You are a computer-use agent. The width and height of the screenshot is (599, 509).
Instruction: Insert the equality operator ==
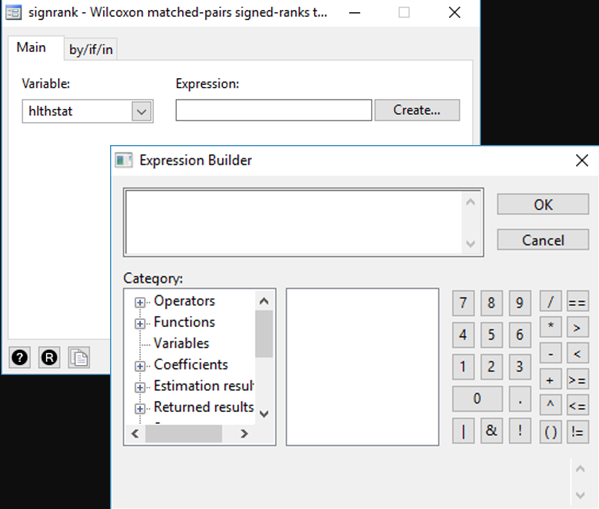tap(578, 301)
